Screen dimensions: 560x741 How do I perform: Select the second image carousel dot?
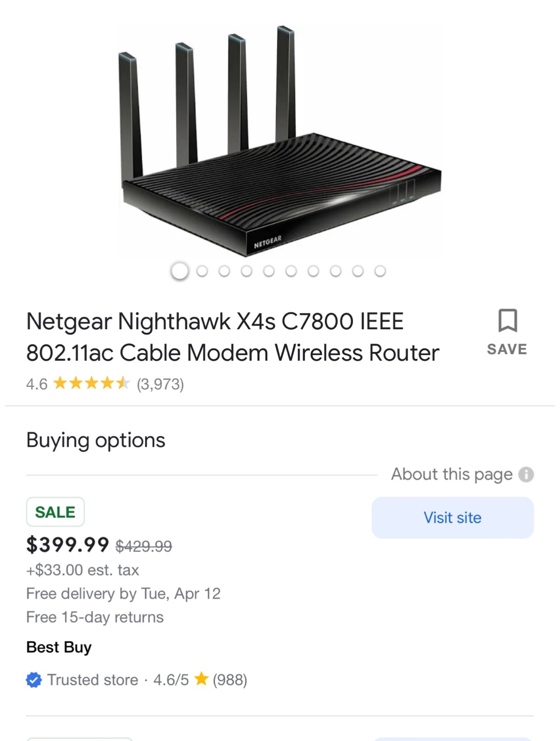tap(202, 271)
